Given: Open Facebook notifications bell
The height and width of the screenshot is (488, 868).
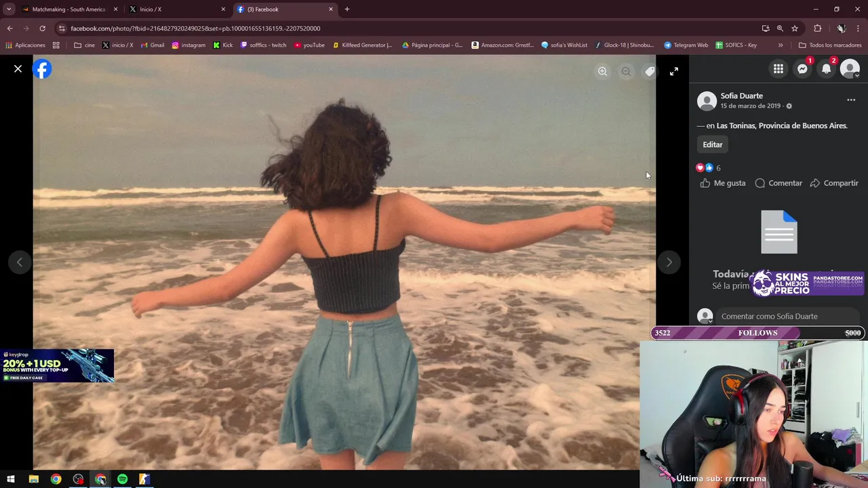Looking at the screenshot, I should [x=826, y=68].
